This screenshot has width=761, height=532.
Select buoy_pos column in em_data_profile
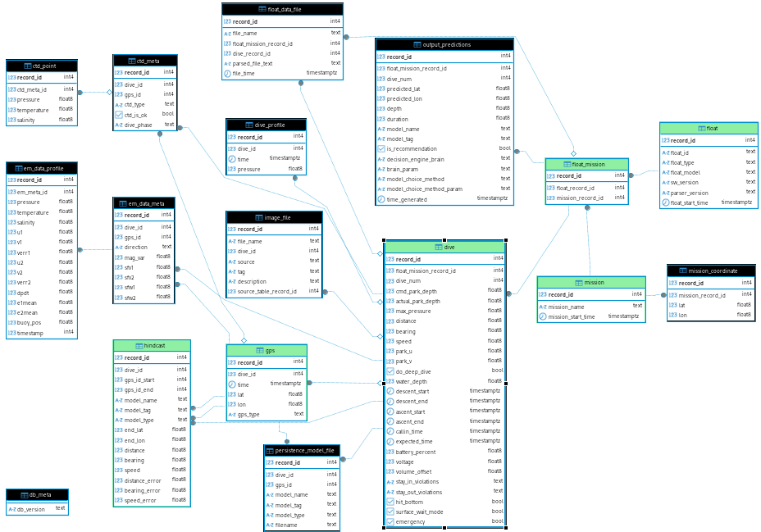tap(41, 322)
